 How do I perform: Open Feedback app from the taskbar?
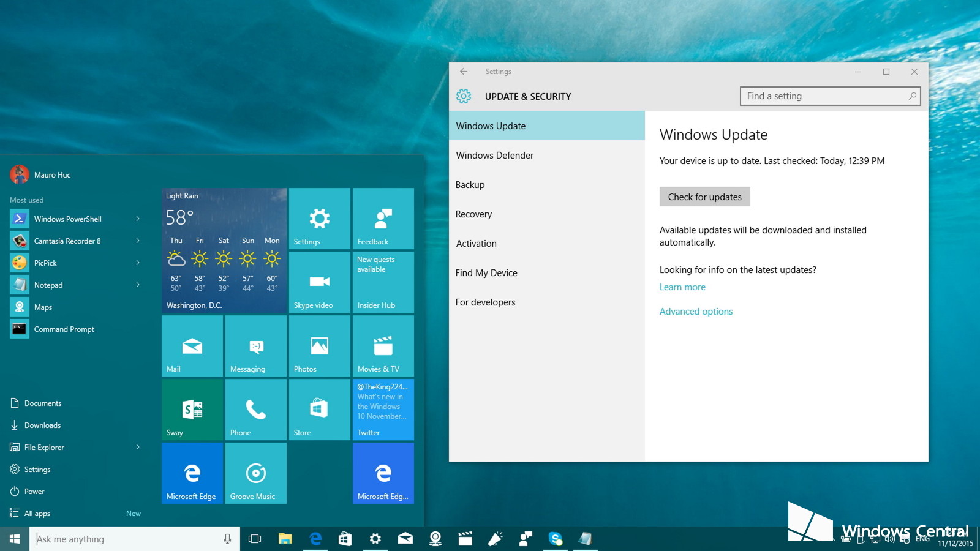(x=526, y=539)
